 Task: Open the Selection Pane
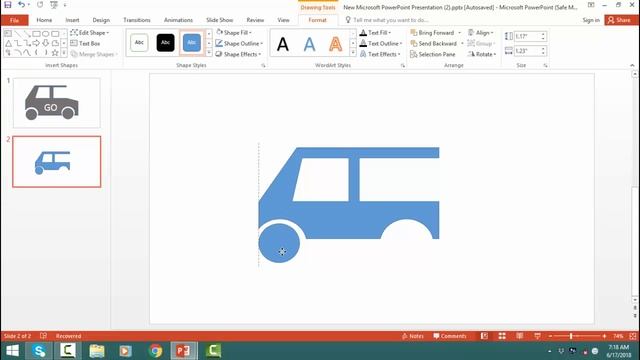(x=433, y=54)
